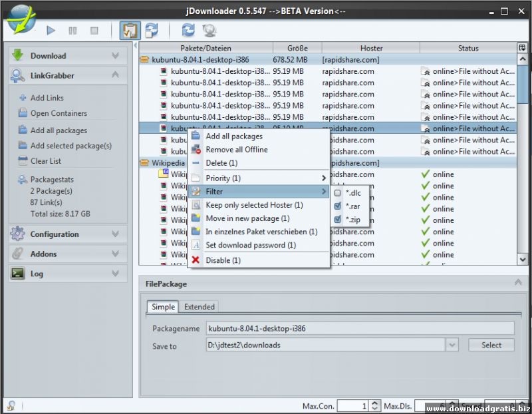Click the Filter icon in the context menu

tap(196, 192)
